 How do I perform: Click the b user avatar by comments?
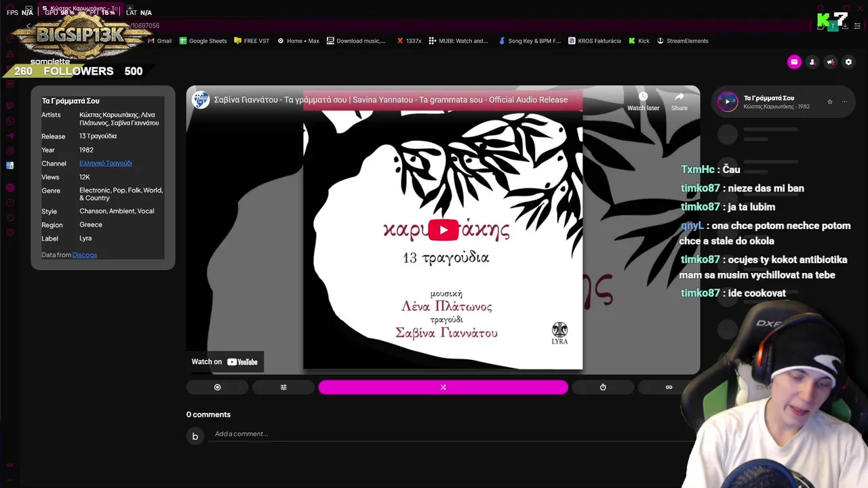coord(195,436)
